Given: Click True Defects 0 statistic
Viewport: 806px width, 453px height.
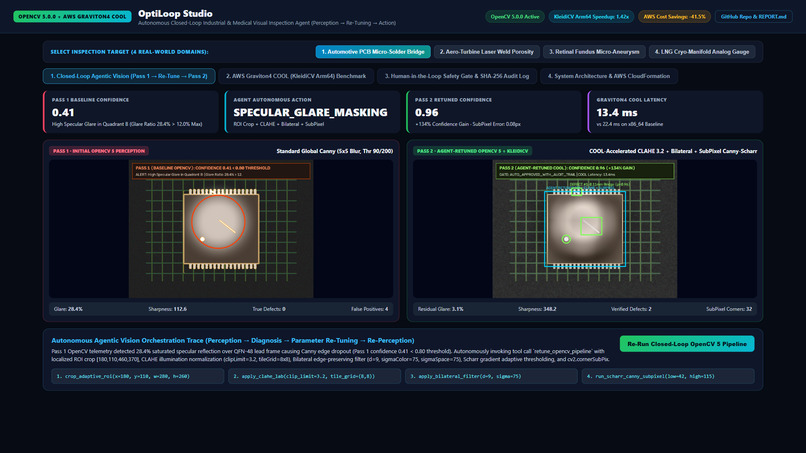Looking at the screenshot, I should pyautogui.click(x=269, y=310).
